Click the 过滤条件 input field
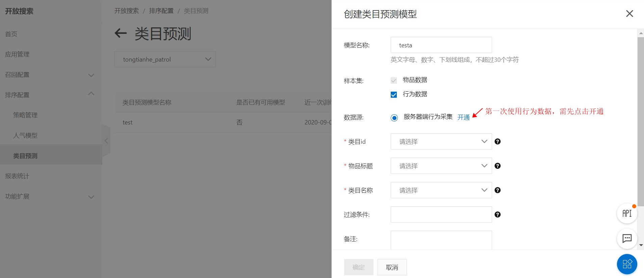This screenshot has width=644, height=278. click(441, 215)
